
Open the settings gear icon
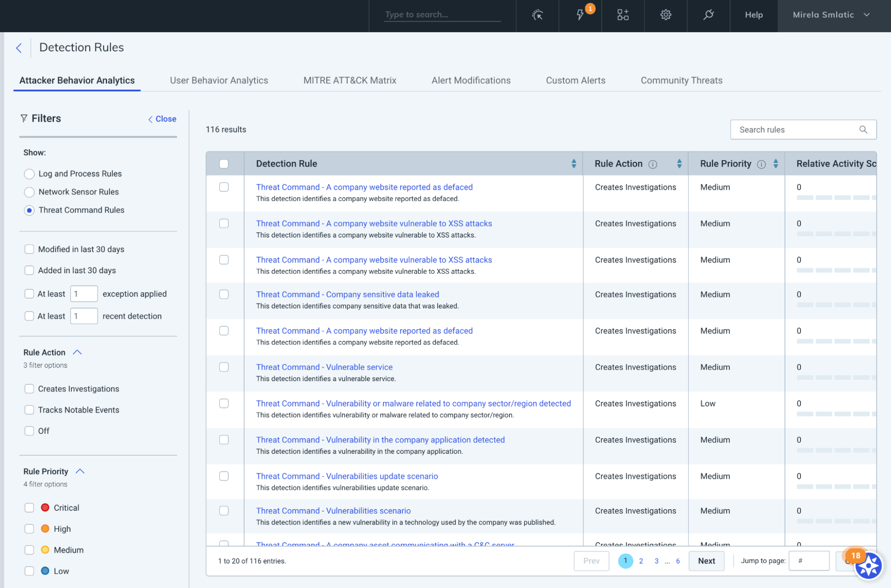coord(665,15)
